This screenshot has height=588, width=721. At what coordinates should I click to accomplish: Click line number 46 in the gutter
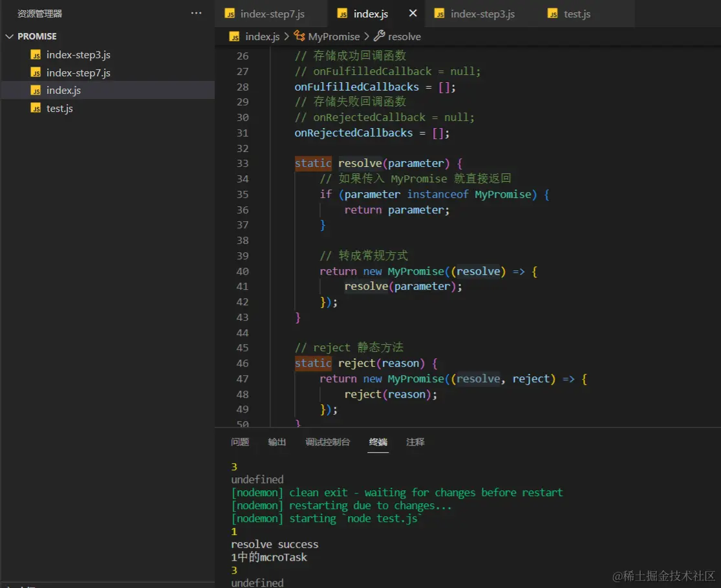pos(242,364)
